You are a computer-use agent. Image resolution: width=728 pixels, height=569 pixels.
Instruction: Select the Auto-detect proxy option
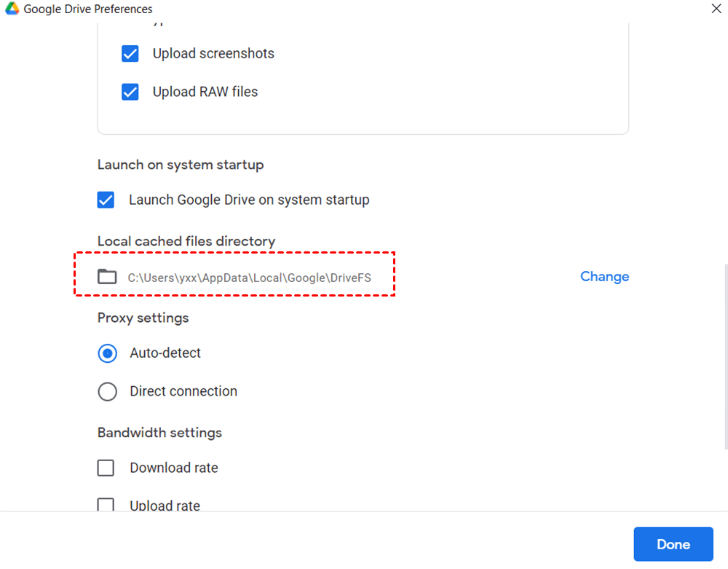[x=107, y=353]
